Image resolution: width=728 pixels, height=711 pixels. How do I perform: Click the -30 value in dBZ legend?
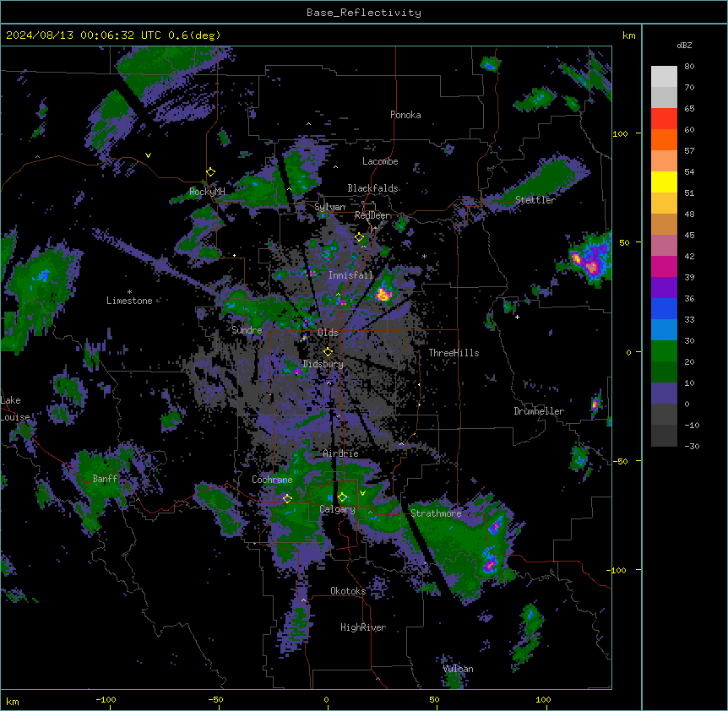point(692,446)
